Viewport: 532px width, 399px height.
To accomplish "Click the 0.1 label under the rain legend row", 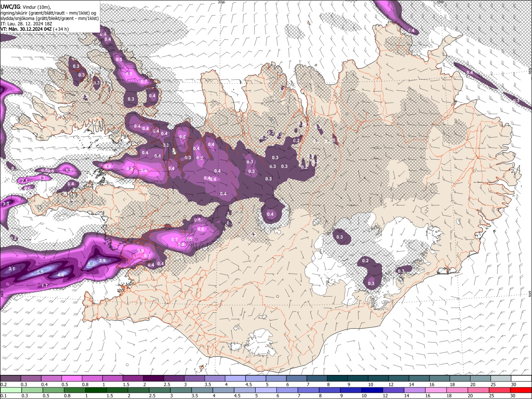I will tap(3, 396).
